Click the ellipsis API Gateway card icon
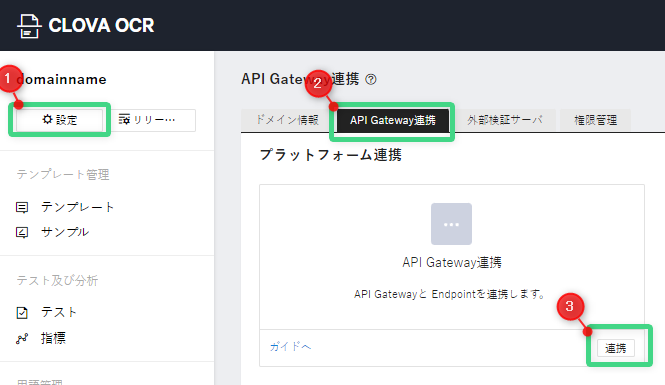 pos(451,224)
